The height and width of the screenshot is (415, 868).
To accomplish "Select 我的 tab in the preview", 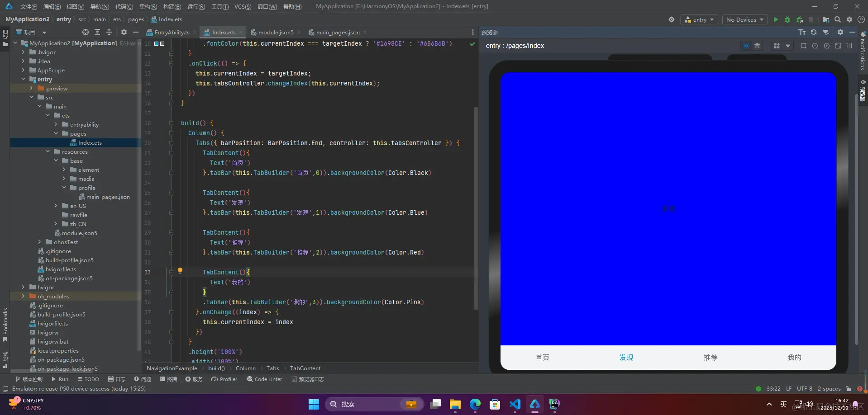I will coord(794,358).
